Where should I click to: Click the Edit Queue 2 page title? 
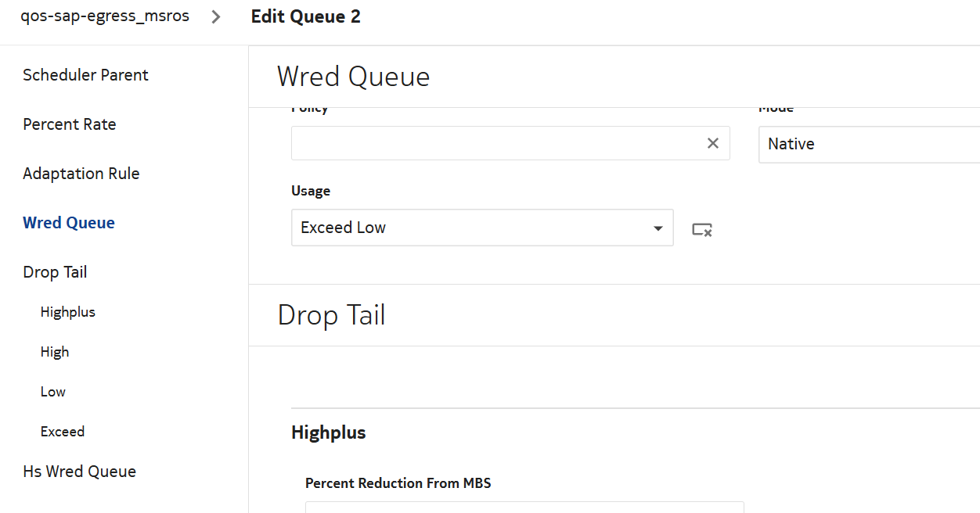click(305, 17)
